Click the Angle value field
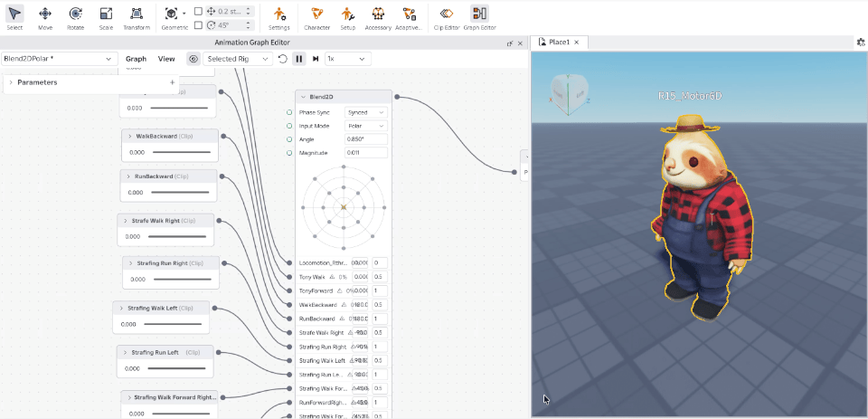This screenshot has height=419, width=868. click(x=366, y=139)
